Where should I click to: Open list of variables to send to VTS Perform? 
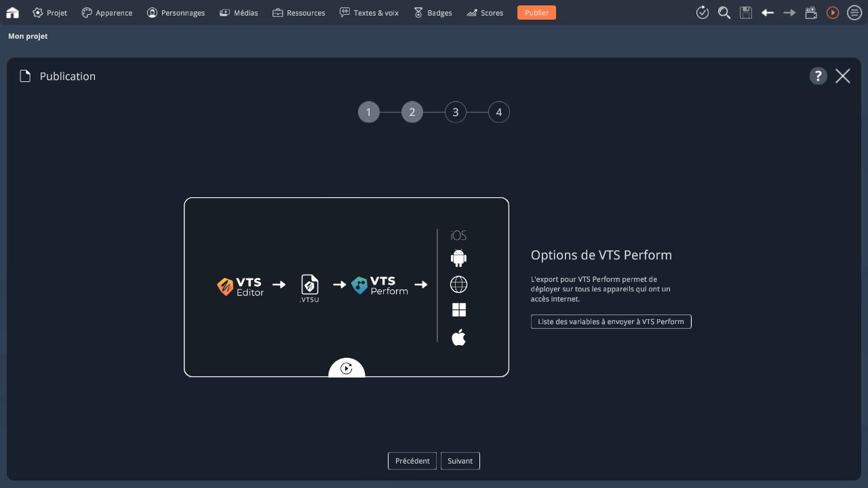[611, 321]
